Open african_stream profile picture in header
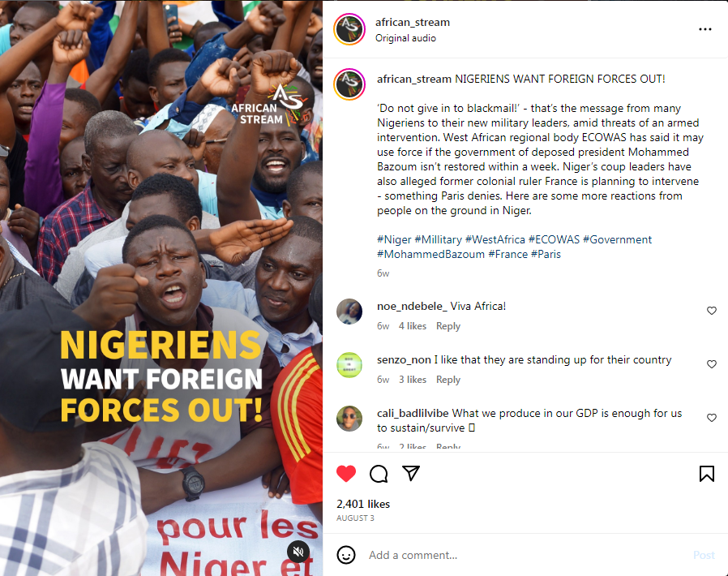Screen dimensions: 728x576 pyautogui.click(x=349, y=29)
